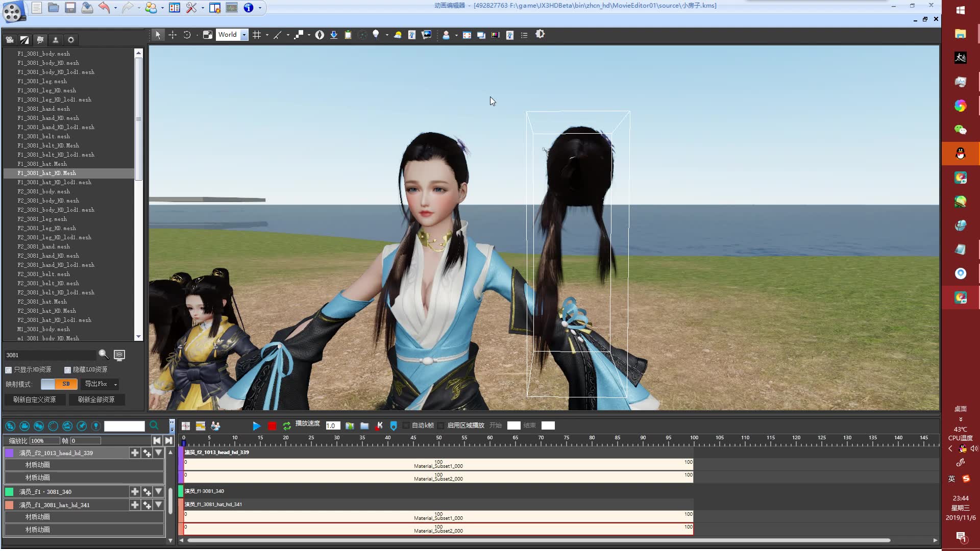Select F1_3081_hat_HD_Lod1.mesh in resource list
Image resolution: width=980 pixels, height=551 pixels.
[x=55, y=182]
